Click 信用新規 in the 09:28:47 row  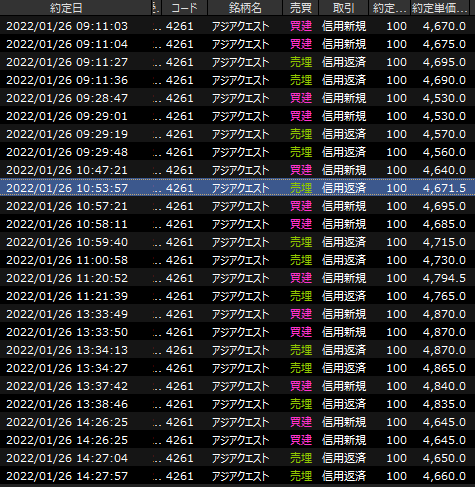[344, 98]
